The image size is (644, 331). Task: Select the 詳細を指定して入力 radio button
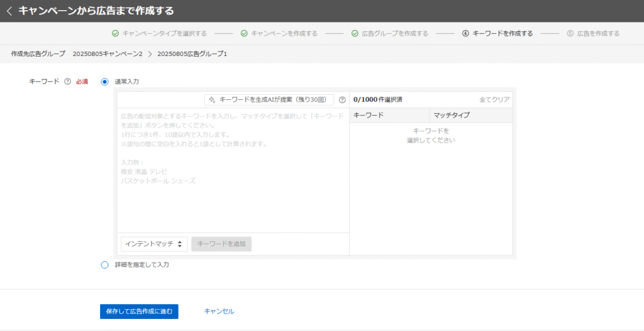click(x=105, y=265)
